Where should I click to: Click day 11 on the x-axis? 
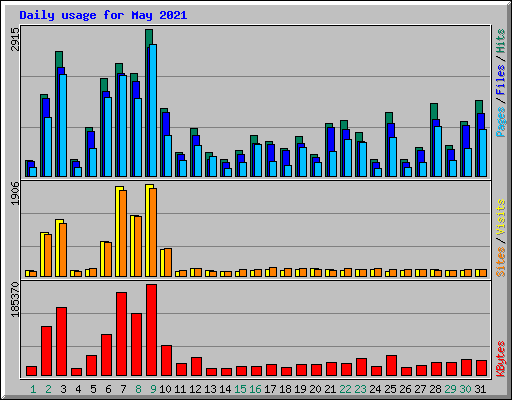[180, 389]
